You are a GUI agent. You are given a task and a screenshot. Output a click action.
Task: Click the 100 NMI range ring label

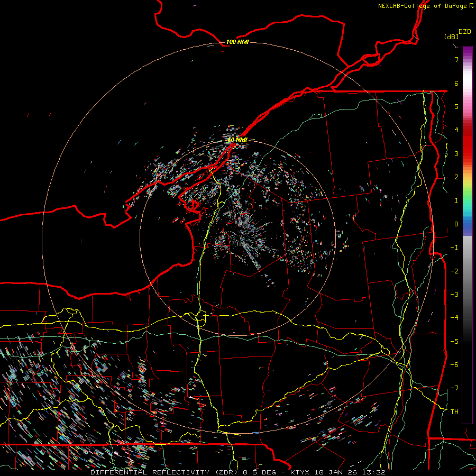(x=237, y=42)
